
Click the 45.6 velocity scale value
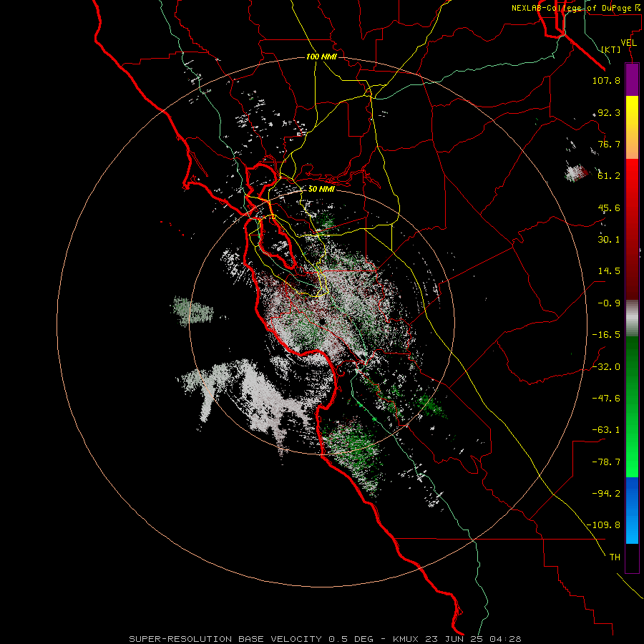pos(609,208)
